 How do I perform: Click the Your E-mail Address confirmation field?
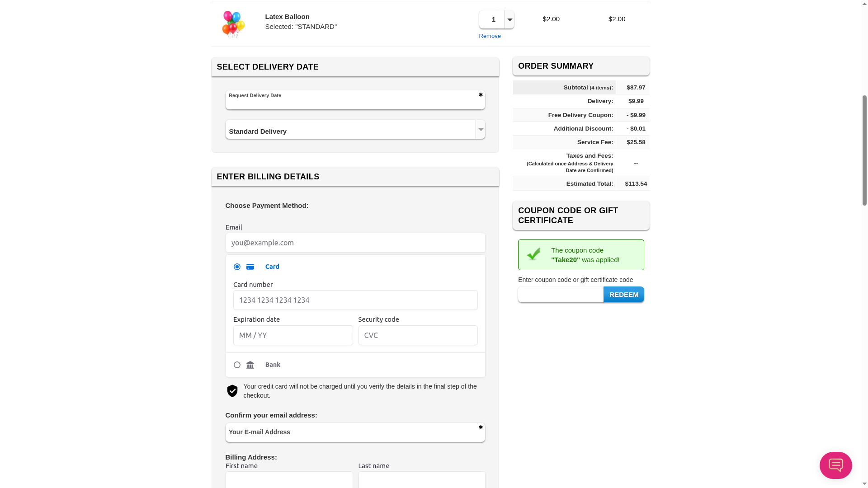tap(355, 432)
